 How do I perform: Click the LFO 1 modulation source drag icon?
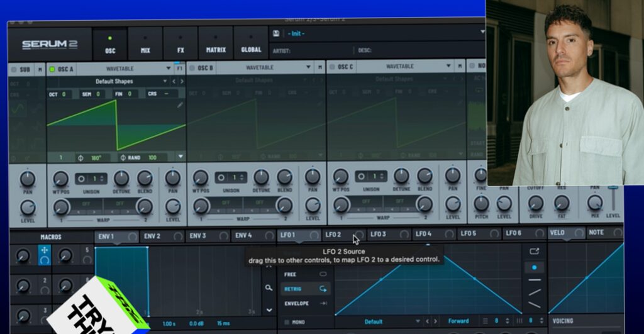click(x=314, y=235)
